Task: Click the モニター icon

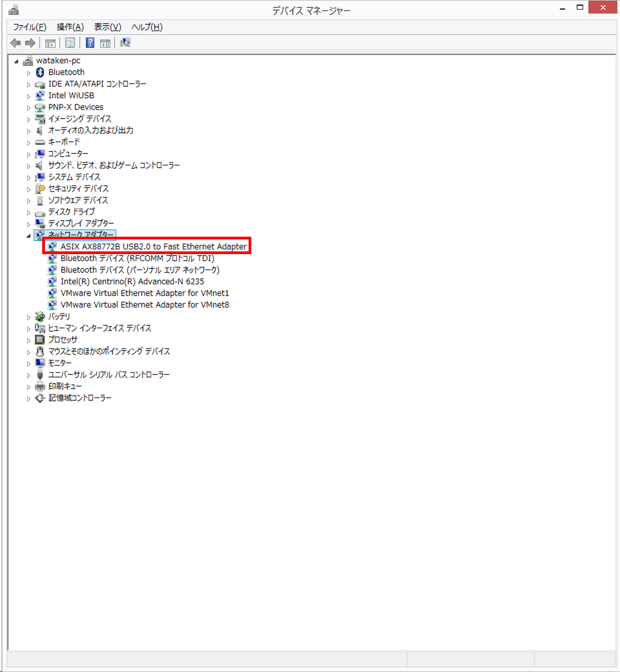Action: coord(40,363)
